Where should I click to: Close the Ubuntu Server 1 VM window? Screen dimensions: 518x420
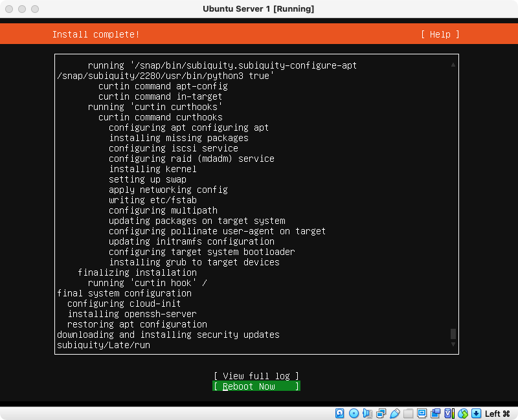9,9
